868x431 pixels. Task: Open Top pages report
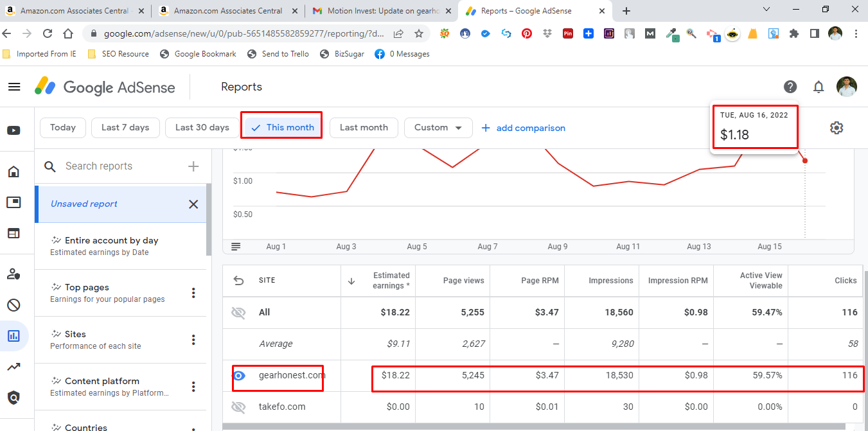pos(121,293)
